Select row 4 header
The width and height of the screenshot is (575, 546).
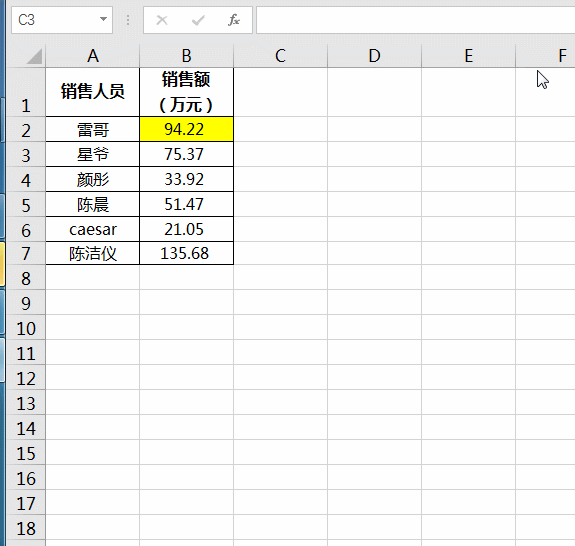tap(26, 179)
